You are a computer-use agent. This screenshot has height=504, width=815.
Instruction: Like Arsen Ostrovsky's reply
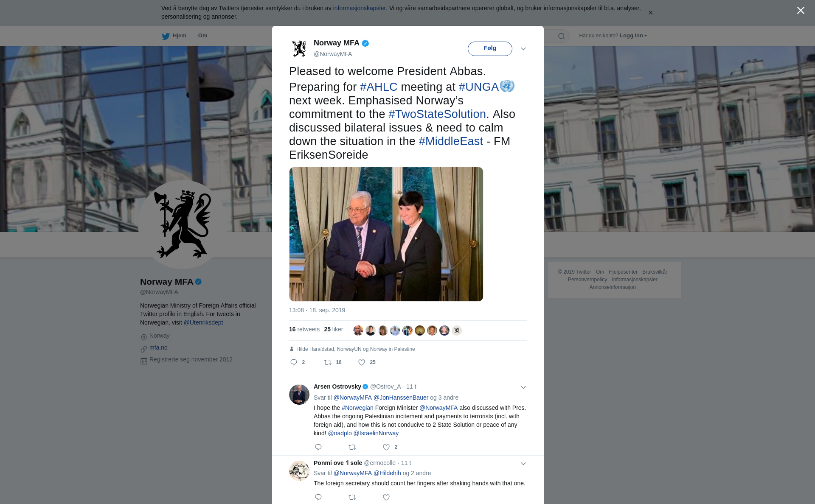[386, 447]
